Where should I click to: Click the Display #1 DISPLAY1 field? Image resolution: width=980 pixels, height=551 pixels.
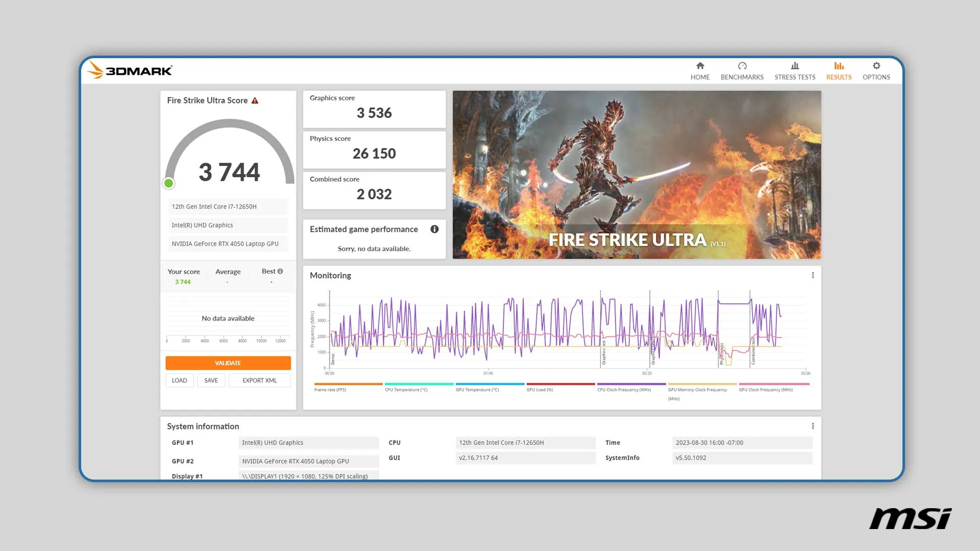click(309, 475)
